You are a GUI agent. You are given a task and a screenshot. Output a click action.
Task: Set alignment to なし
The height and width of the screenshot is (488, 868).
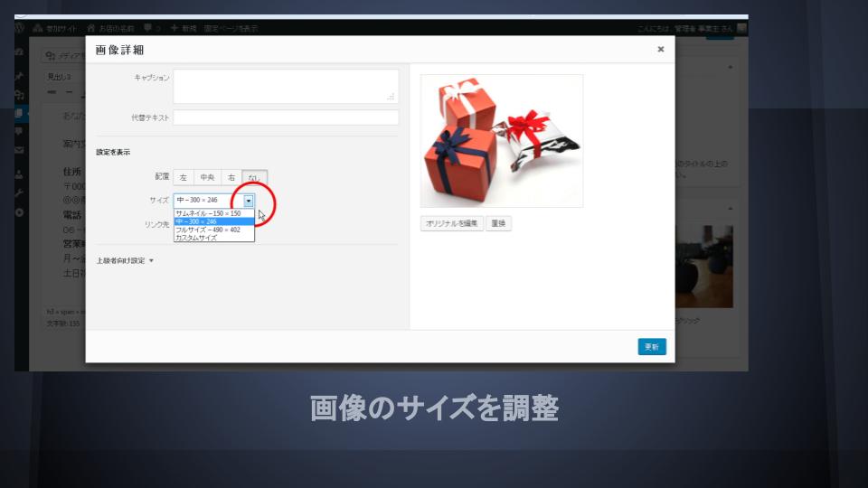click(x=255, y=178)
